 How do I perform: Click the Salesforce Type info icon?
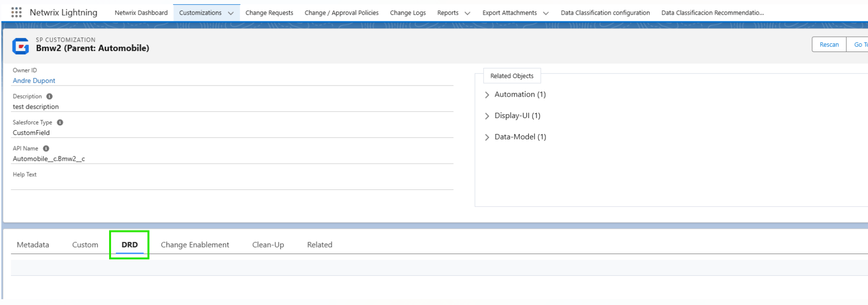click(x=60, y=122)
